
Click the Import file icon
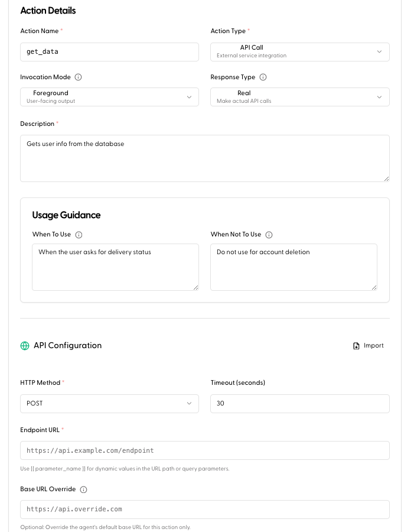click(x=356, y=346)
